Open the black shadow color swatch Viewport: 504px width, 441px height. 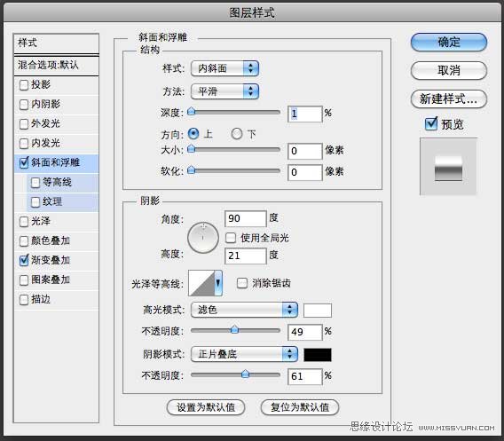[318, 355]
